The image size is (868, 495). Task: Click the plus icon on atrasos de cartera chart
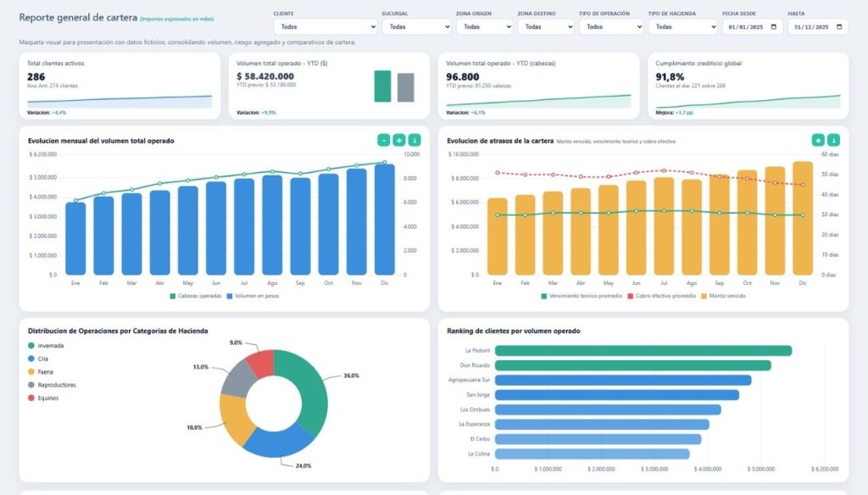coord(818,140)
